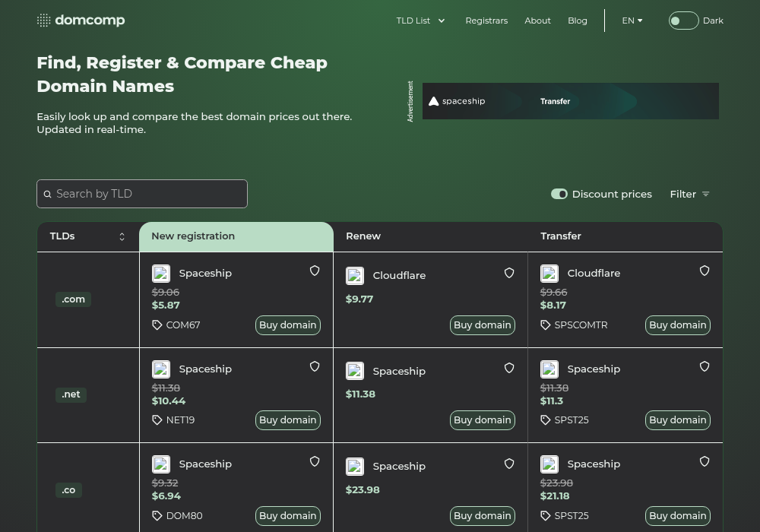Image resolution: width=760 pixels, height=532 pixels.
Task: Select the Renew column tab
Action: coord(430,236)
